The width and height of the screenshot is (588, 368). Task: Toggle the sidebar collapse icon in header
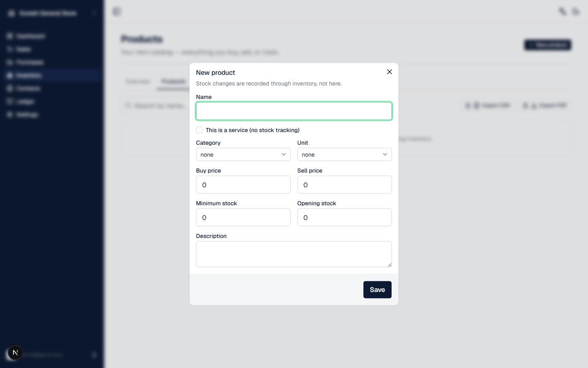point(117,11)
